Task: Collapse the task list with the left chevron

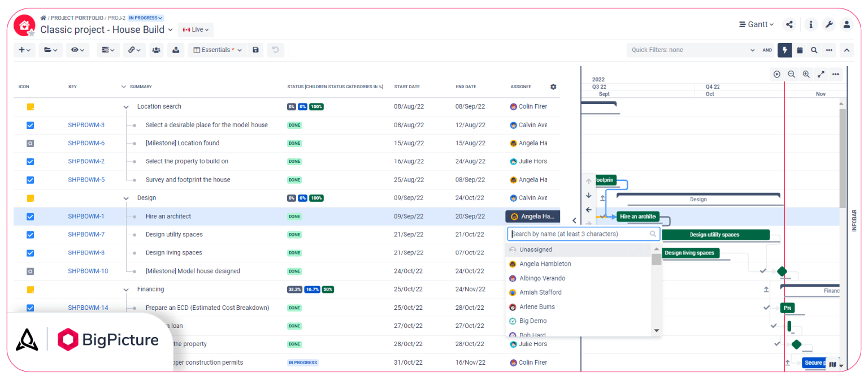Action: (x=574, y=221)
